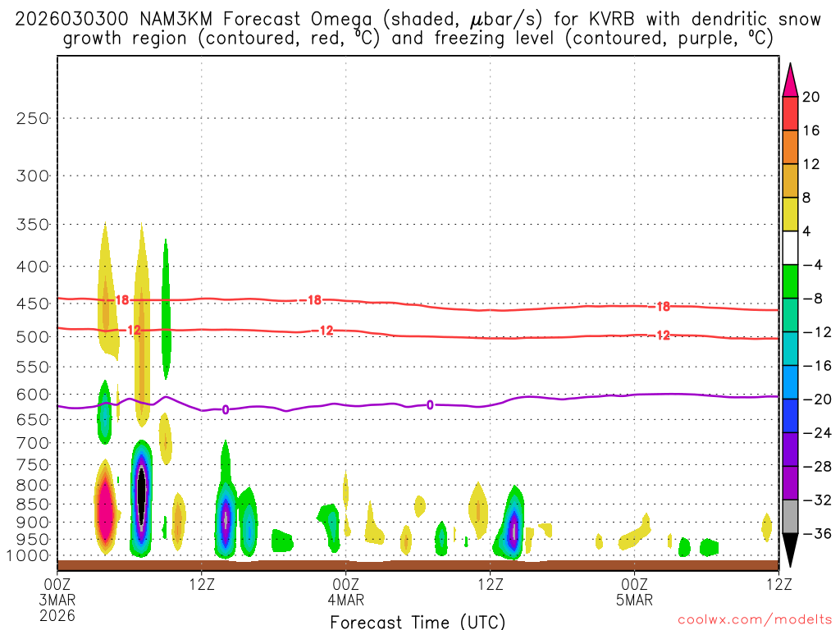Screen dimensions: 840x630
Task: Click the purple color bar segment between -24 and -28
Action: [x=790, y=450]
